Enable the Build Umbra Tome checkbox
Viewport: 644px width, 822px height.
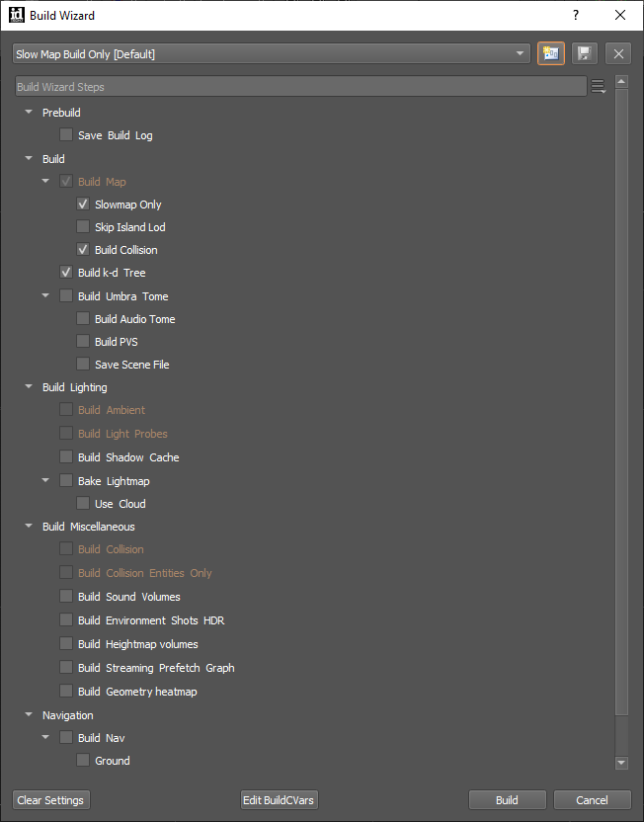[x=66, y=295]
